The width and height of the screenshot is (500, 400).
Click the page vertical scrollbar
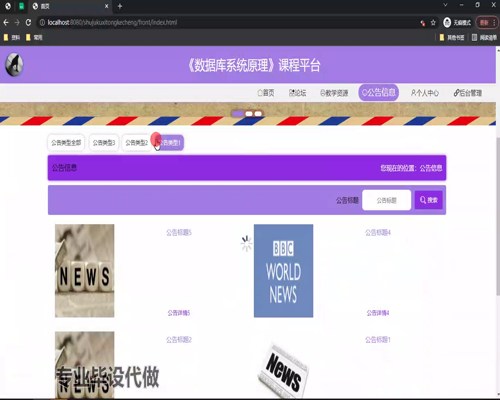[x=498, y=217]
